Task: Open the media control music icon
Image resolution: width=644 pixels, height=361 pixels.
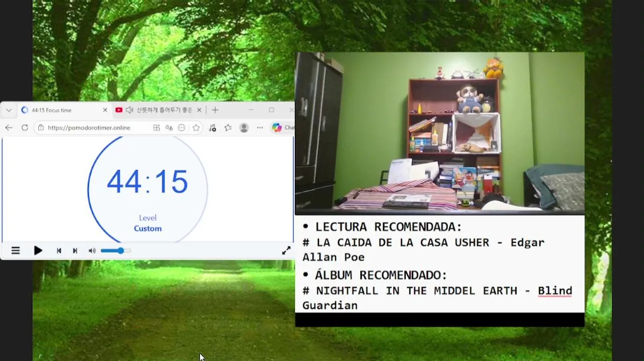Action: pos(212,128)
